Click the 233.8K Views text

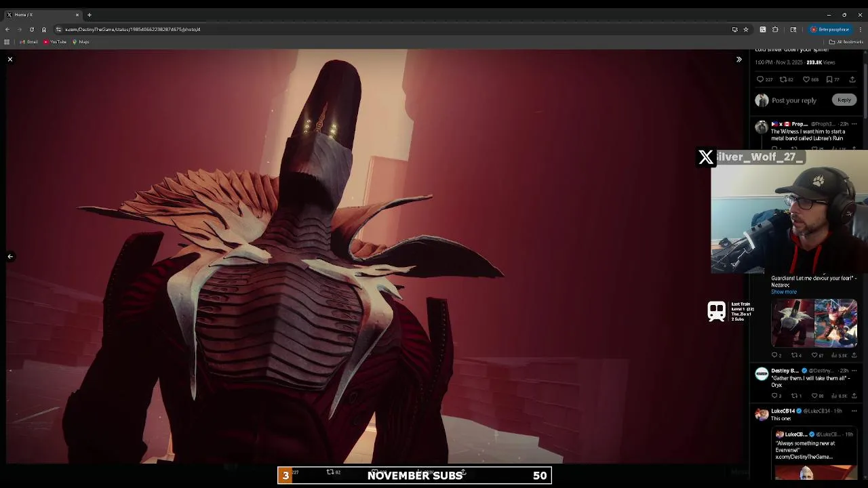tap(820, 62)
